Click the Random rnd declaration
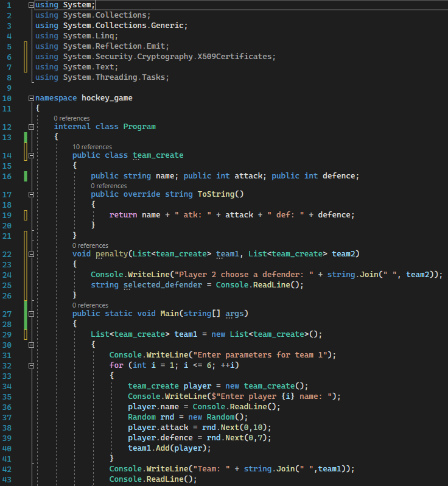The image size is (448, 486). pos(188,417)
